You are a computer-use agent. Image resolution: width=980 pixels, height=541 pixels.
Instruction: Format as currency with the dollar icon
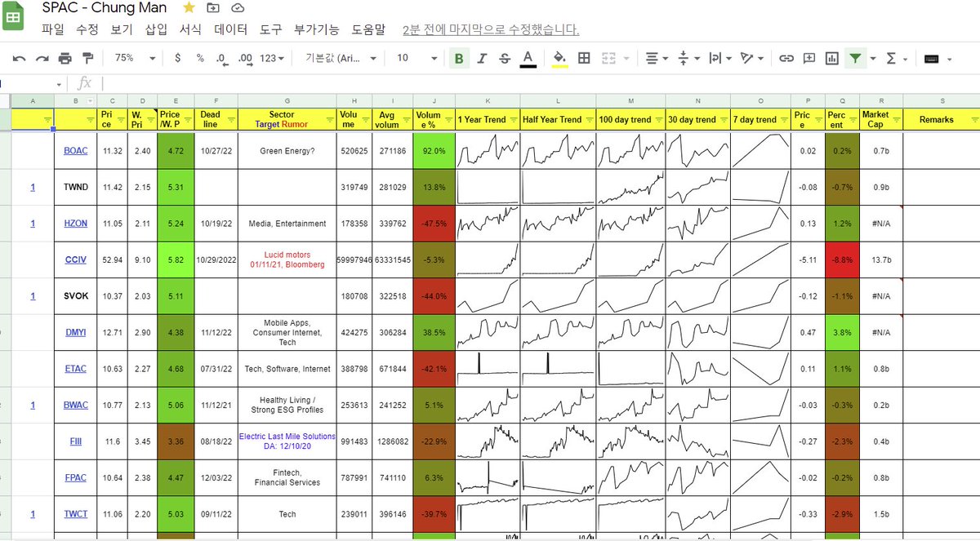(178, 59)
